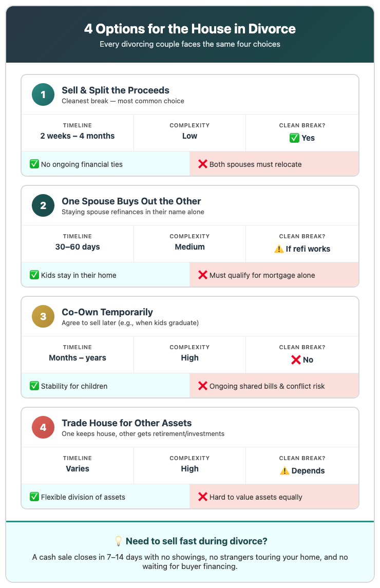Click the number 1 circle badge
Viewport: 380px width, 588px height.
43,94
